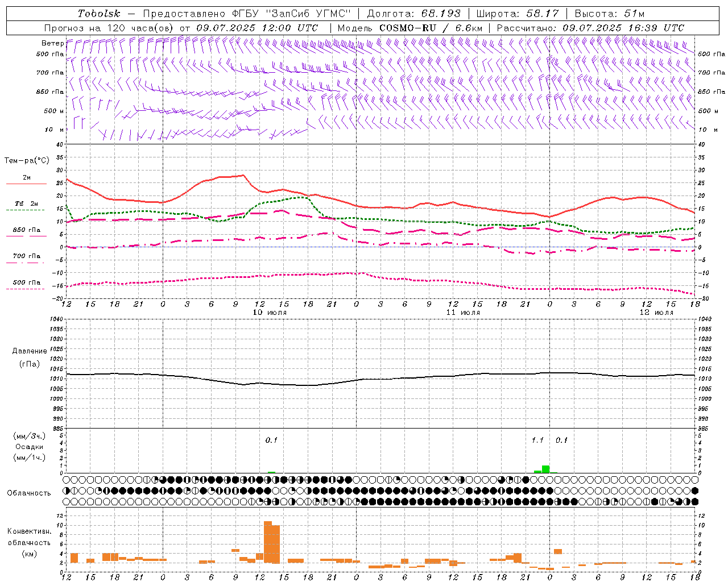Click the '(мм/3ч.)' precipitation unit label

click(30, 436)
